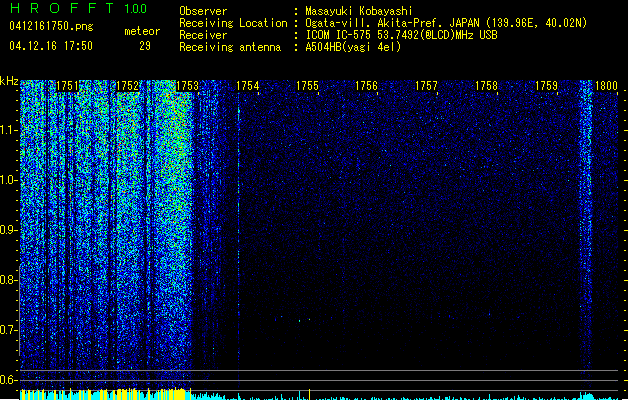Click the 1759 time marker

click(x=546, y=86)
